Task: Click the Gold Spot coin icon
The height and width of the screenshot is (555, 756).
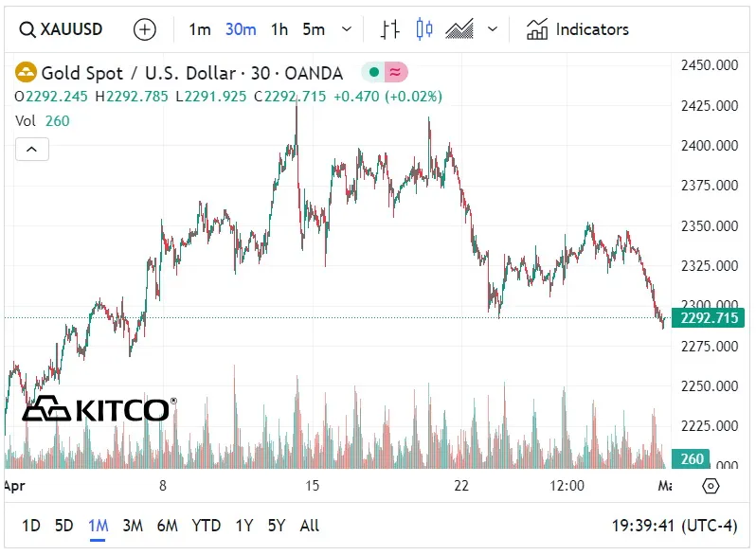Action: pos(26,73)
